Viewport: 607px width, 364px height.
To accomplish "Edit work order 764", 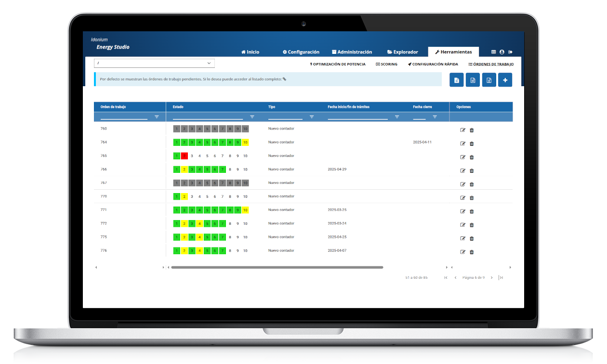I will [x=463, y=143].
